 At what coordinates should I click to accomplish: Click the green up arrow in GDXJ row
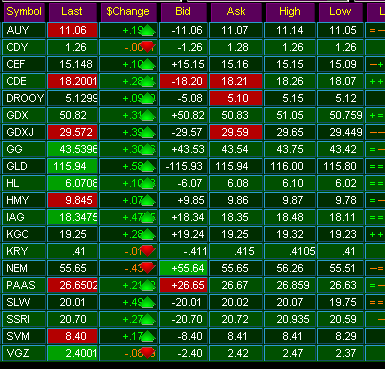coord(148,132)
